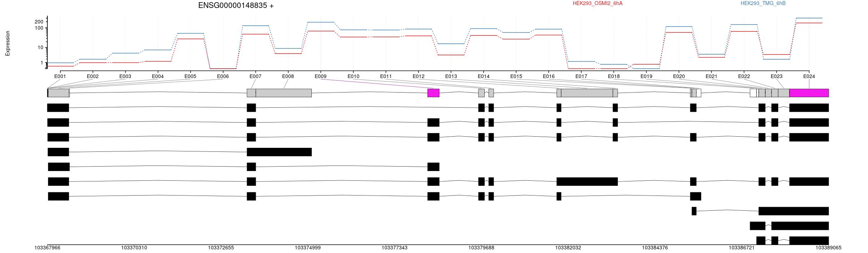
Task: Select exon label E009
Action: (x=320, y=76)
